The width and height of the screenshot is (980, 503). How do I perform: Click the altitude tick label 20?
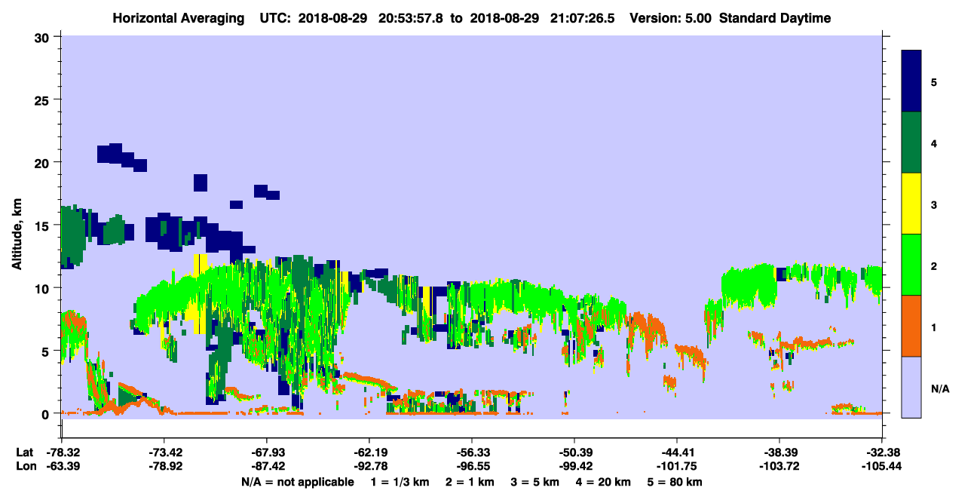tap(44, 162)
